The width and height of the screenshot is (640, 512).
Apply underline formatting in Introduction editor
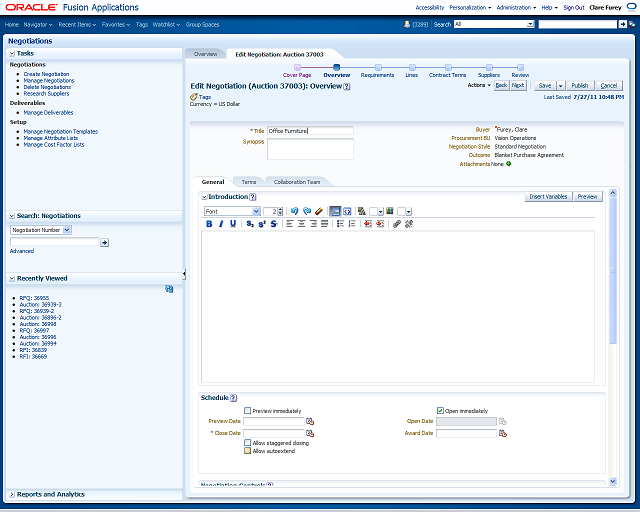(233, 224)
